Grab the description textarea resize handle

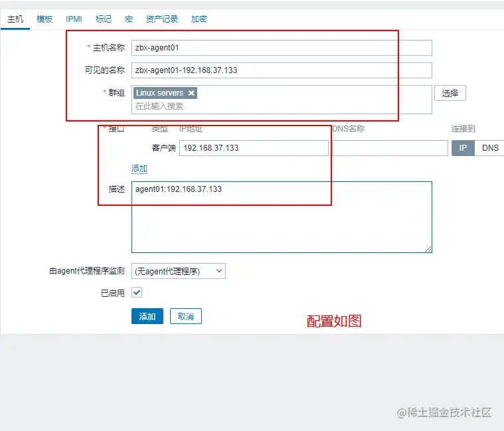coord(428,249)
